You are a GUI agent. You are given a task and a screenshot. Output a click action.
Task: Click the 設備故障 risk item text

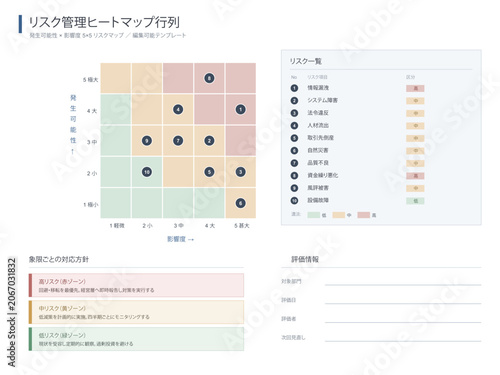[x=318, y=200]
